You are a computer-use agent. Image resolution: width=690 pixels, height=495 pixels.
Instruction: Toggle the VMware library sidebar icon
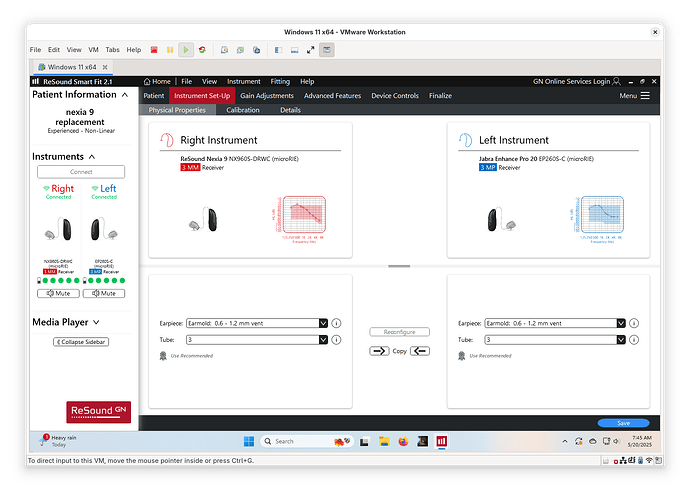[x=278, y=50]
